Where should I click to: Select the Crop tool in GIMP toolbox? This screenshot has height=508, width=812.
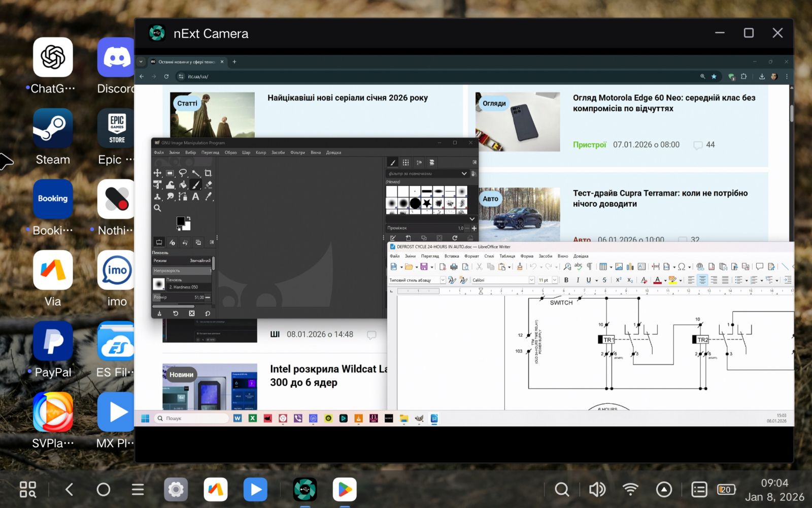point(208,173)
